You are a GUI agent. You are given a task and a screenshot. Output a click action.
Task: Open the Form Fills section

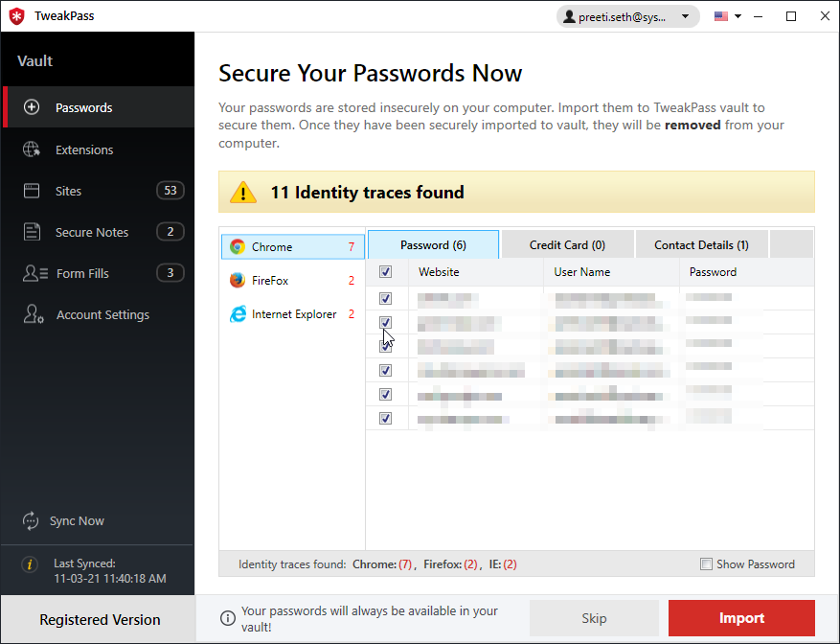pyautogui.click(x=82, y=273)
